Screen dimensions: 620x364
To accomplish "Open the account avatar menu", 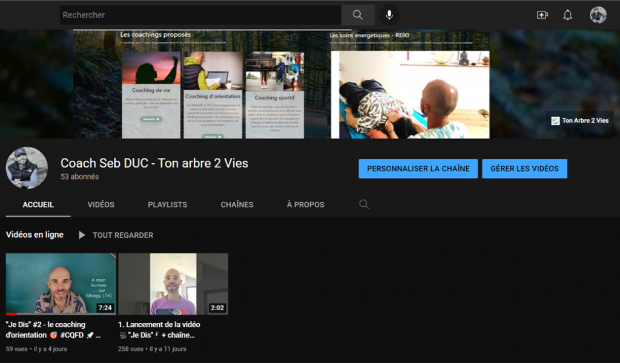I will click(598, 15).
